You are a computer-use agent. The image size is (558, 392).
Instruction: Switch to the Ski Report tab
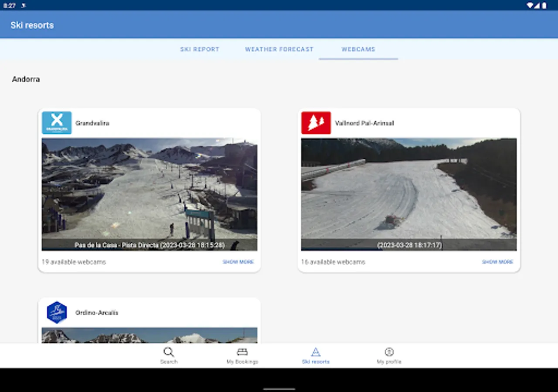tap(200, 49)
